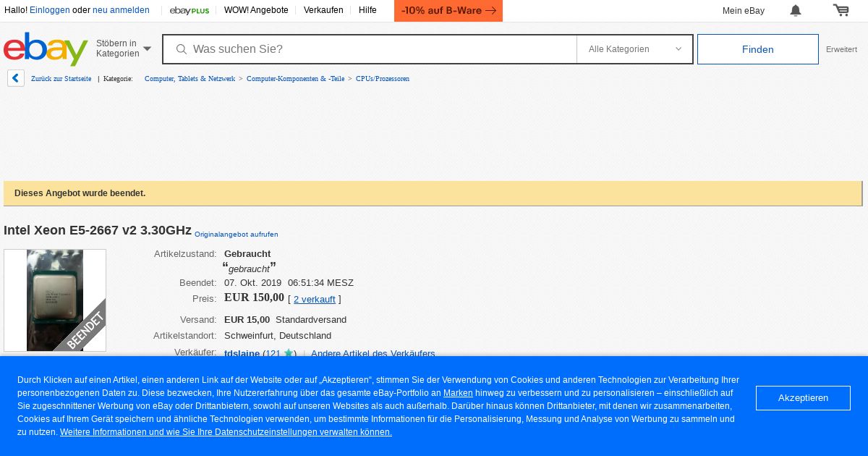This screenshot has width=868, height=456.
Task: Click the Finden search button
Action: pyautogui.click(x=758, y=49)
